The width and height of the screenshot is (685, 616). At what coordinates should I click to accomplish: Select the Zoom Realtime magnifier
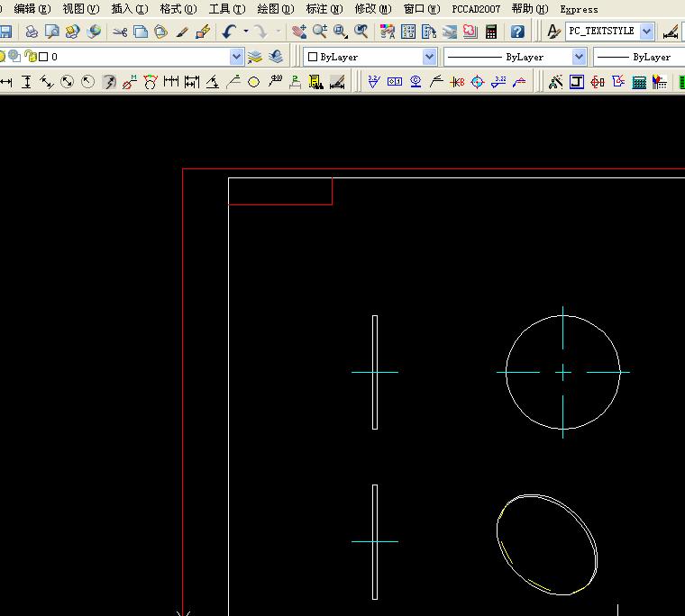point(320,32)
